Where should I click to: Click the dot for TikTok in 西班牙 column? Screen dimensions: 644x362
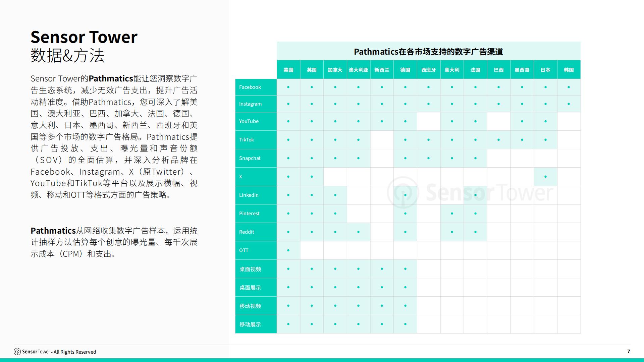click(x=429, y=140)
